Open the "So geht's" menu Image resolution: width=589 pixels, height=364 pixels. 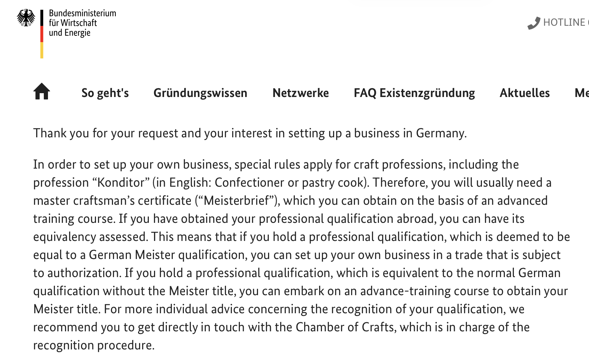click(x=105, y=93)
